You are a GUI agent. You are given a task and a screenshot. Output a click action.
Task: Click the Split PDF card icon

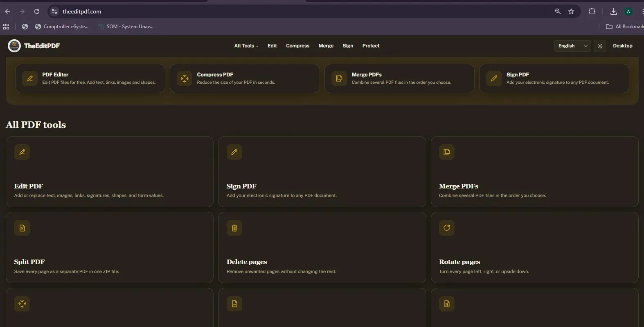click(22, 228)
